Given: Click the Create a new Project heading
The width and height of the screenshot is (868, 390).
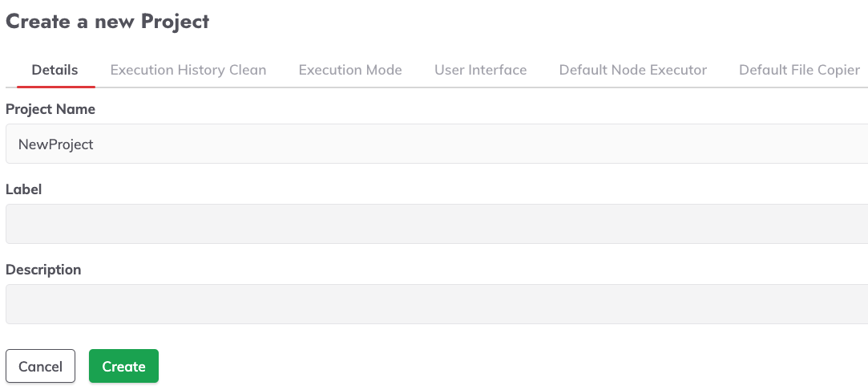Looking at the screenshot, I should pyautogui.click(x=107, y=22).
